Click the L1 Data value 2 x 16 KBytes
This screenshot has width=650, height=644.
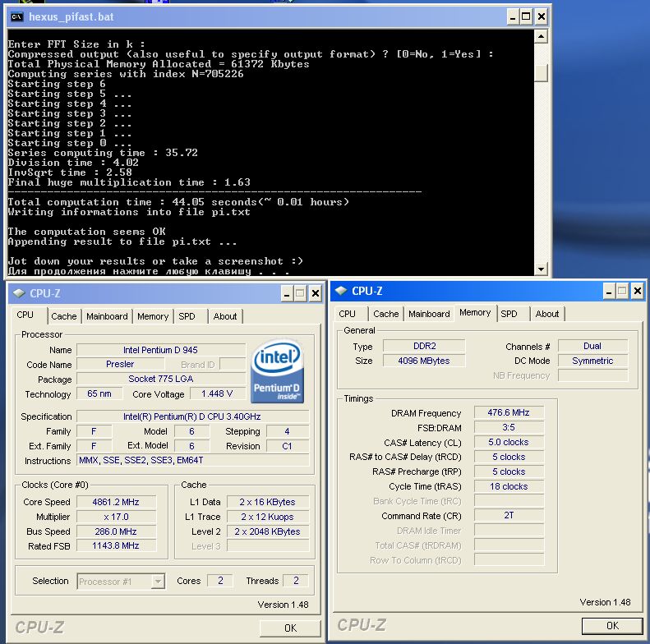pyautogui.click(x=268, y=502)
